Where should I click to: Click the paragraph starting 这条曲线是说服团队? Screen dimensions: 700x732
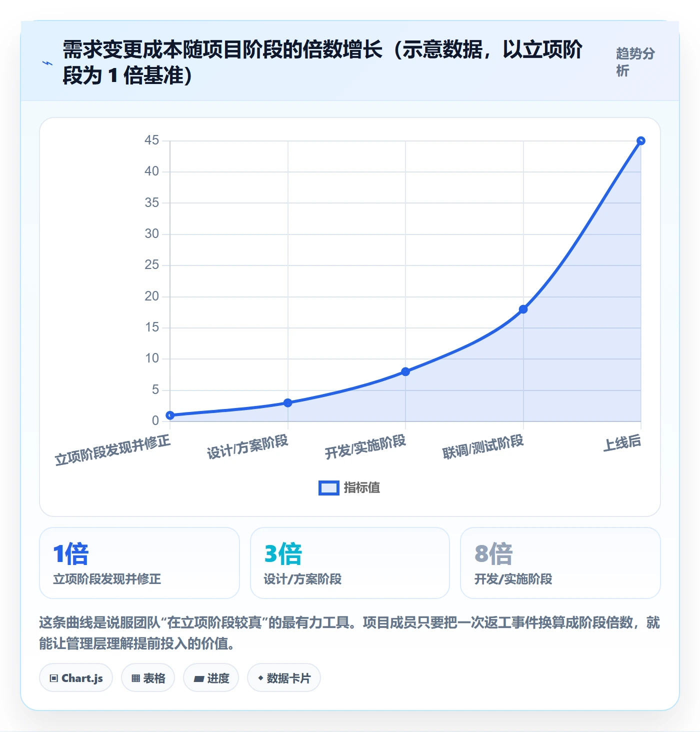click(x=349, y=633)
